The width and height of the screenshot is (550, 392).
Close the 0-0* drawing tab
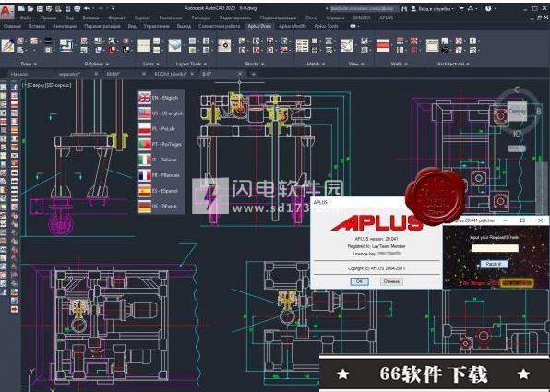(240, 74)
